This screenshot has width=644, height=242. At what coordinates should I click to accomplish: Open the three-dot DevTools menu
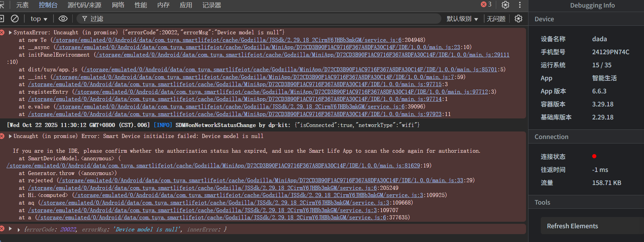(520, 5)
